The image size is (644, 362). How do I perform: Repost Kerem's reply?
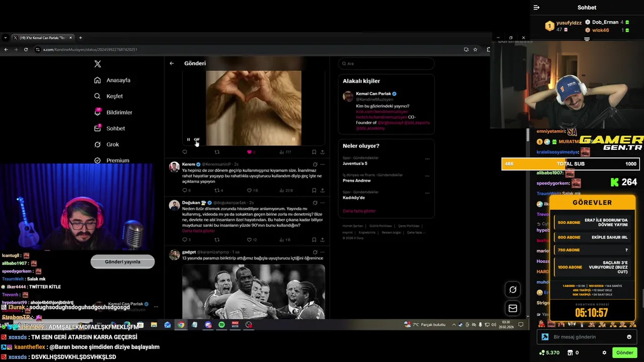217,191
